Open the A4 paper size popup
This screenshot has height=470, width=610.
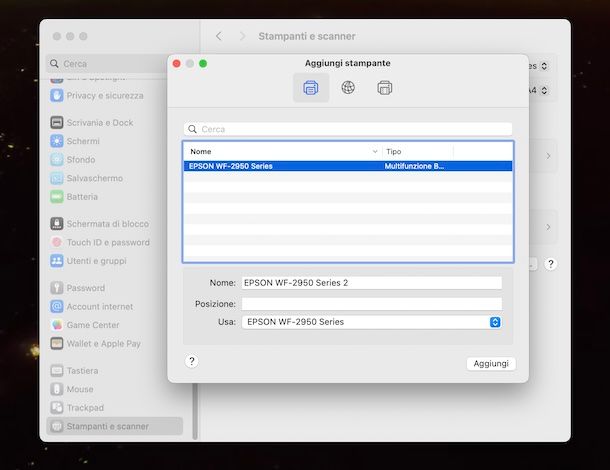pyautogui.click(x=544, y=91)
